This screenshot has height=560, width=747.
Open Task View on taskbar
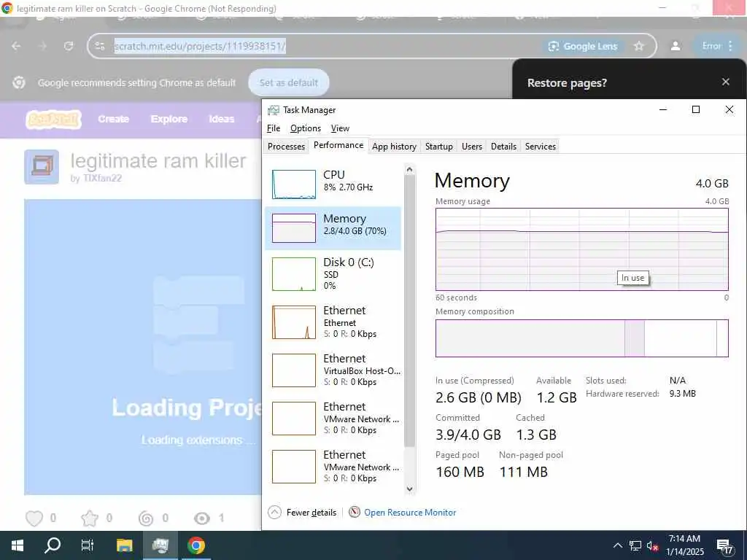88,545
